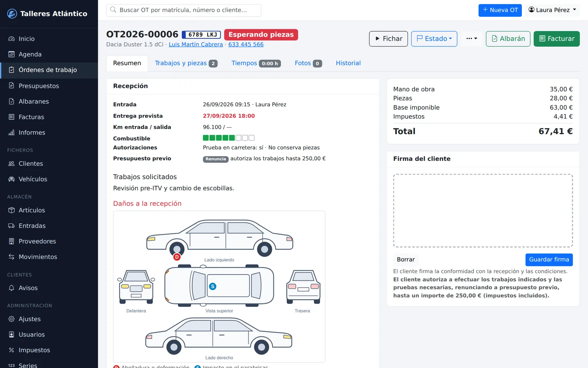Switch to Fotos tab
Screen dimensions: 588x368
[308, 63]
